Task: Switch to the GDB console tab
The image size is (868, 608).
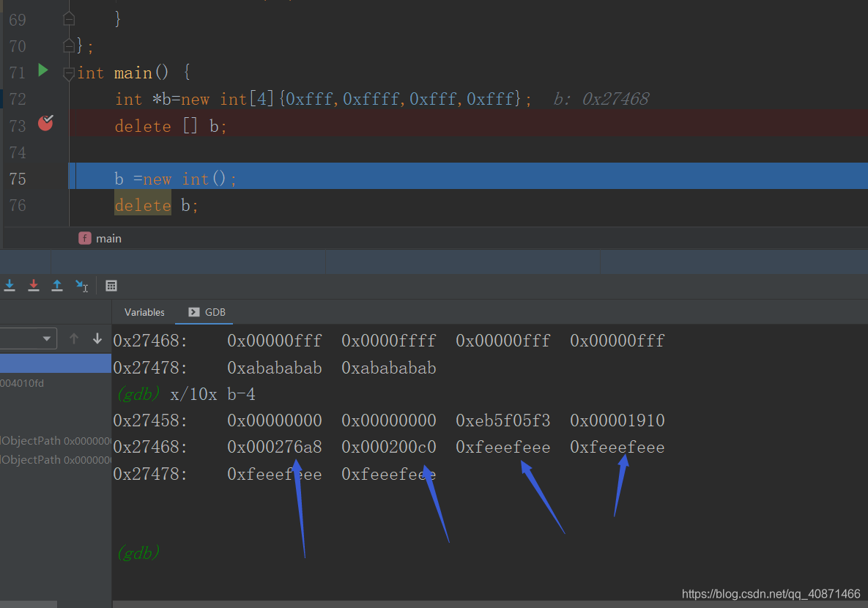Action: (x=207, y=312)
